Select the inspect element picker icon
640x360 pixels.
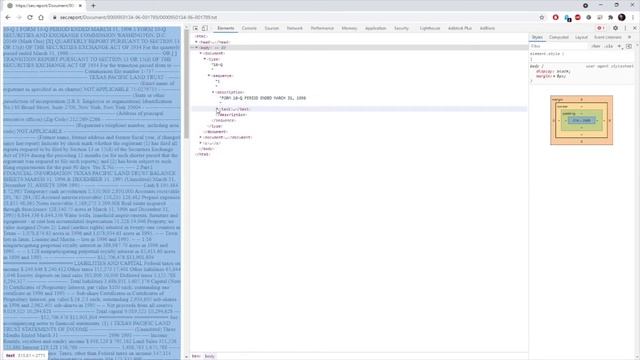[x=196, y=28]
